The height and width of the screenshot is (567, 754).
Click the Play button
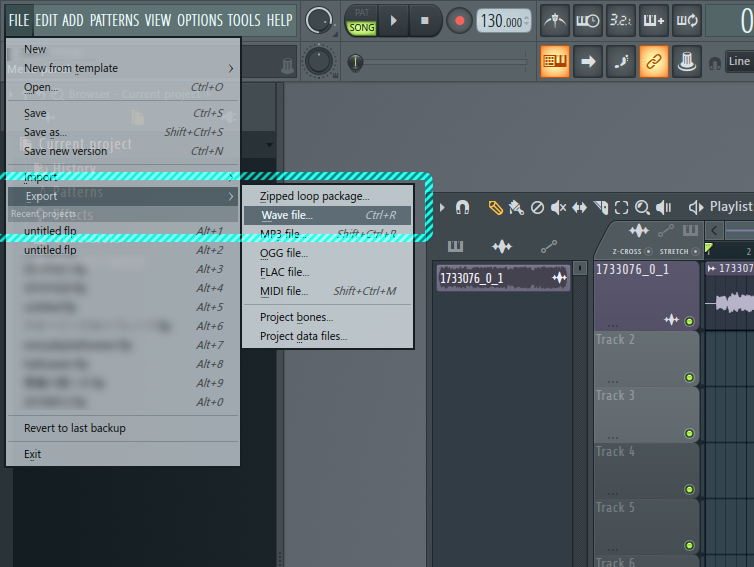click(x=393, y=21)
